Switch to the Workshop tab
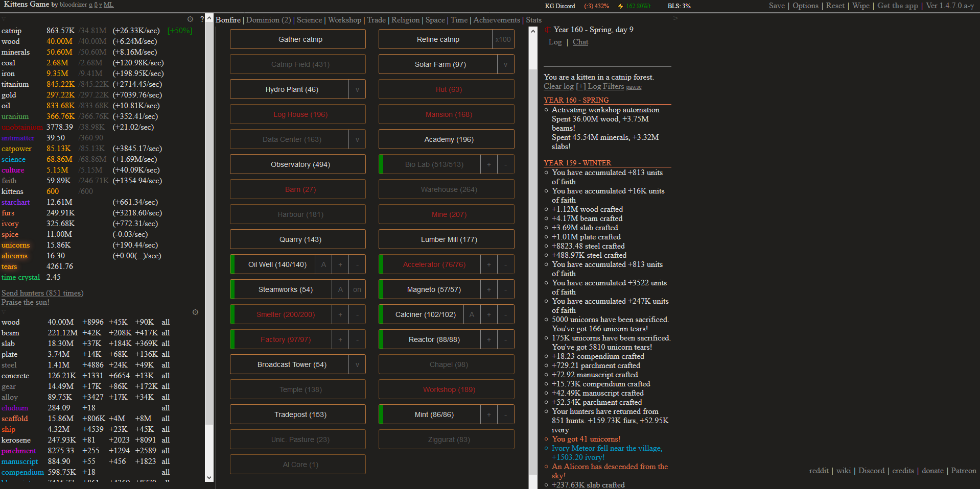This screenshot has width=980, height=489. (x=344, y=20)
